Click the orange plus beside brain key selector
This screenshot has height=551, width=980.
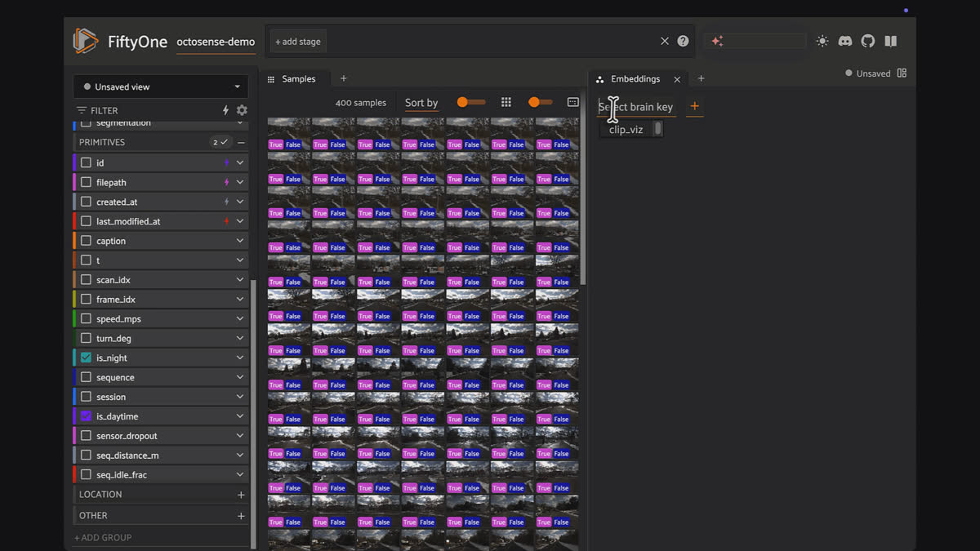pyautogui.click(x=695, y=106)
